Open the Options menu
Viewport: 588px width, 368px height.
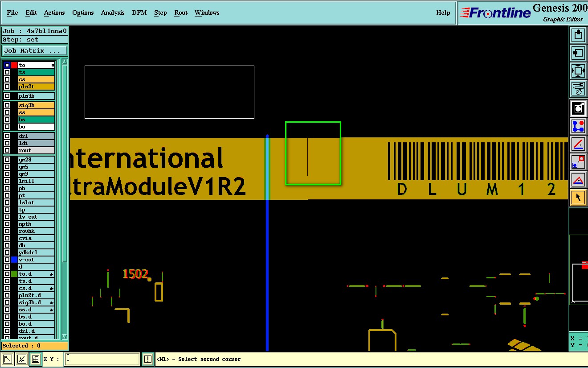click(83, 12)
